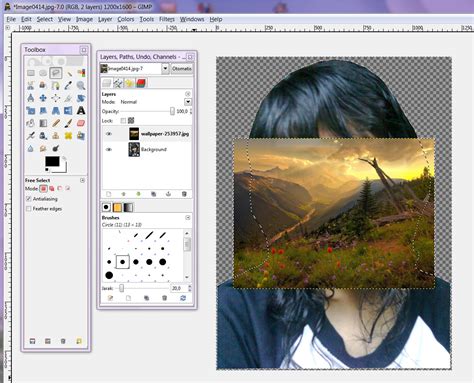Select the Select by Color tool
The height and width of the screenshot is (383, 474).
click(x=81, y=73)
